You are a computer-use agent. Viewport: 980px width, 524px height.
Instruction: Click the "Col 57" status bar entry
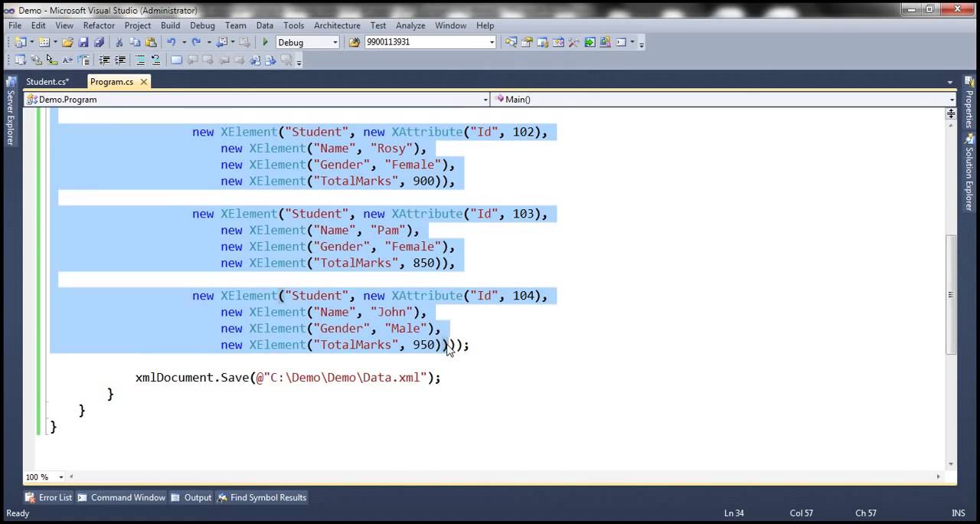[802, 513]
